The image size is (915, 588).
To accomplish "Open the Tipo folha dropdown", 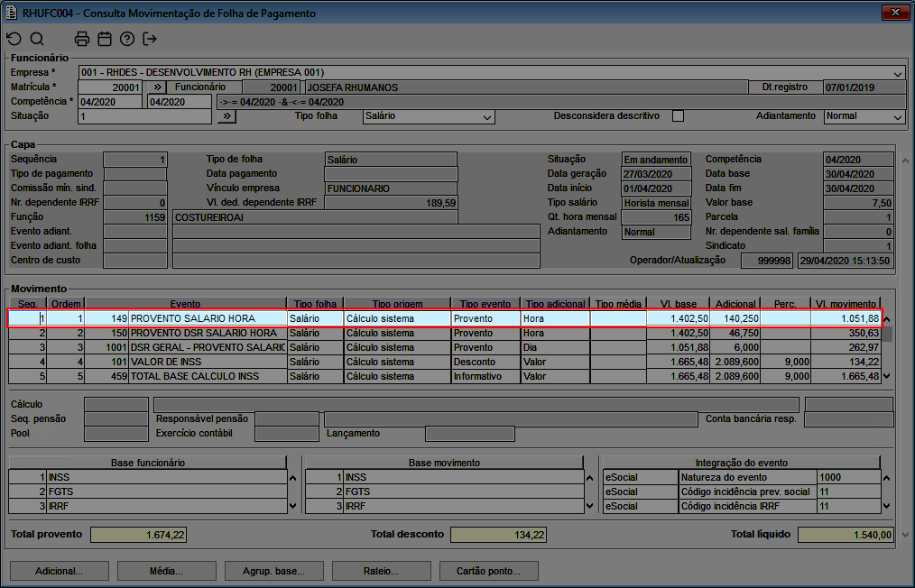I will pos(487,117).
